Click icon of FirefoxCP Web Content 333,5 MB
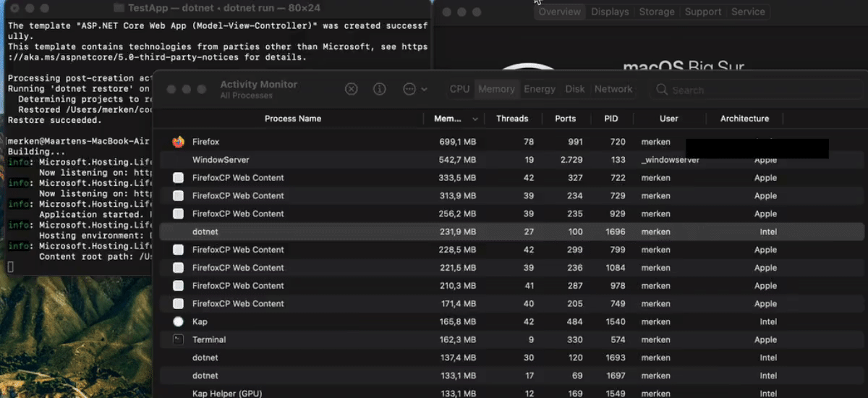Screen dimensions: 868x398 pyautogui.click(x=179, y=178)
